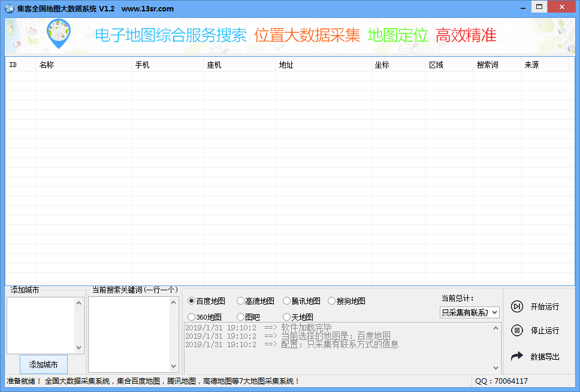
Task: Click keyword box scrollbar down arrow
Action: tap(174, 366)
